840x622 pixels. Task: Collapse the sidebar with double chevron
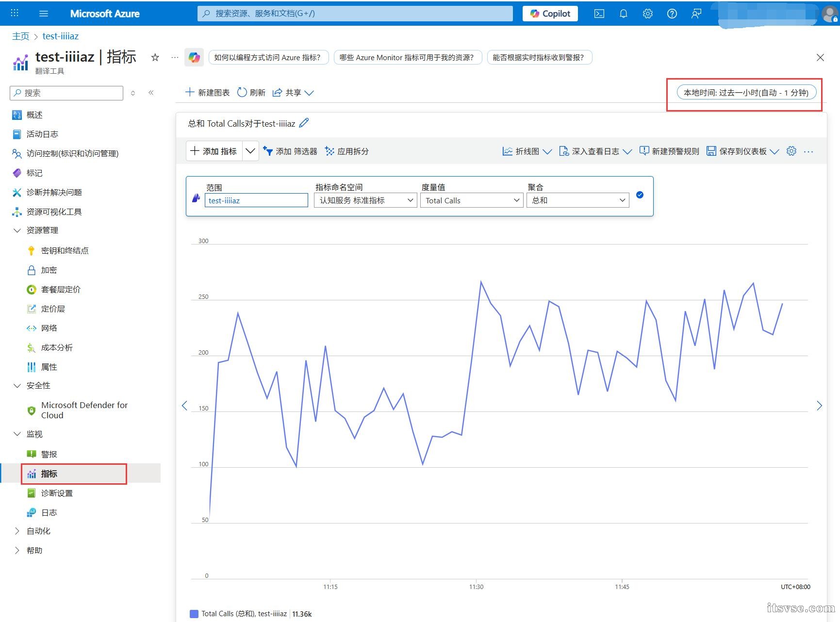click(x=151, y=93)
